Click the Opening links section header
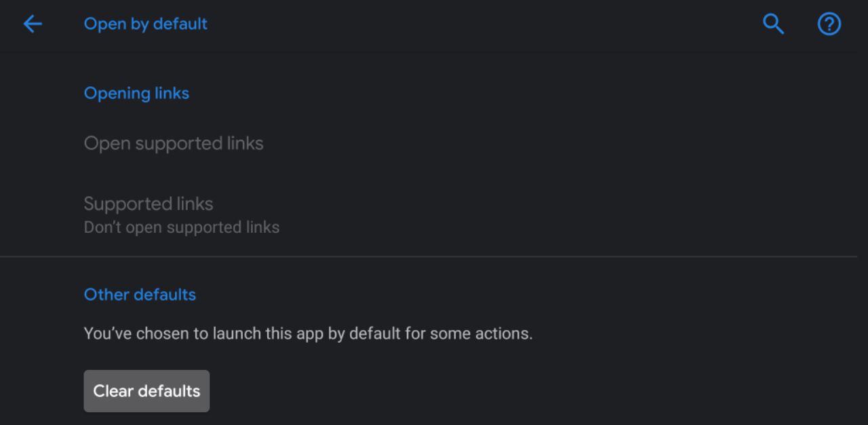 point(136,93)
